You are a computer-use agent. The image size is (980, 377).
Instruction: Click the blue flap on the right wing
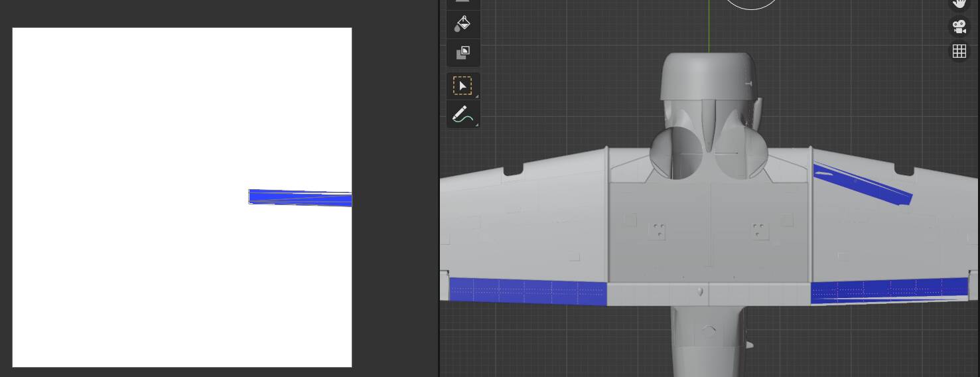click(x=888, y=289)
